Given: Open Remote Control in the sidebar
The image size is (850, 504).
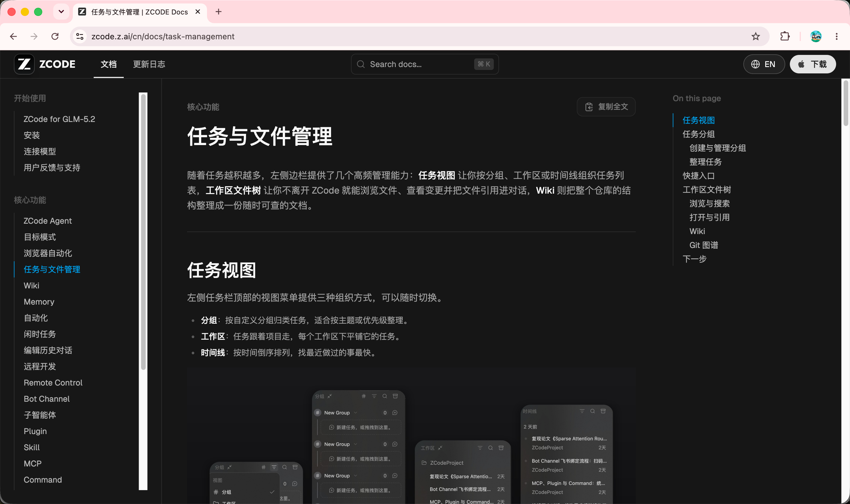Looking at the screenshot, I should coord(53,383).
